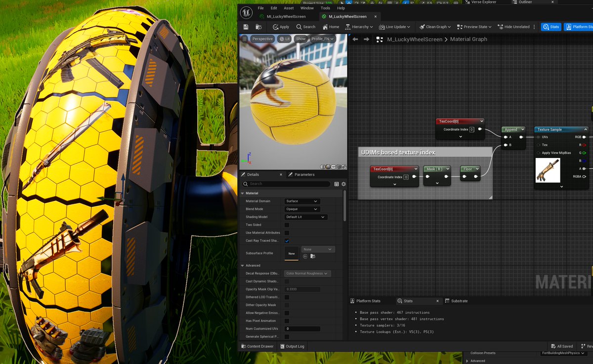Viewport: 593px width, 364px height.
Task: Close the Stats tab
Action: tap(437, 301)
